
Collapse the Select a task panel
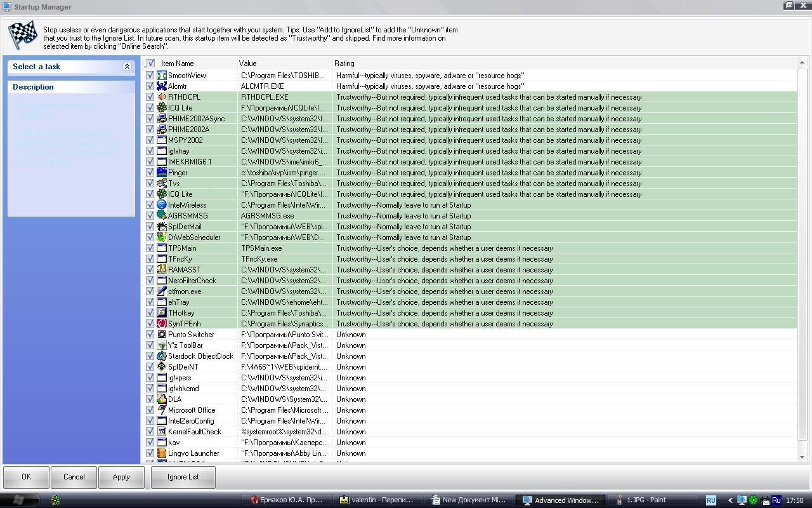point(127,67)
